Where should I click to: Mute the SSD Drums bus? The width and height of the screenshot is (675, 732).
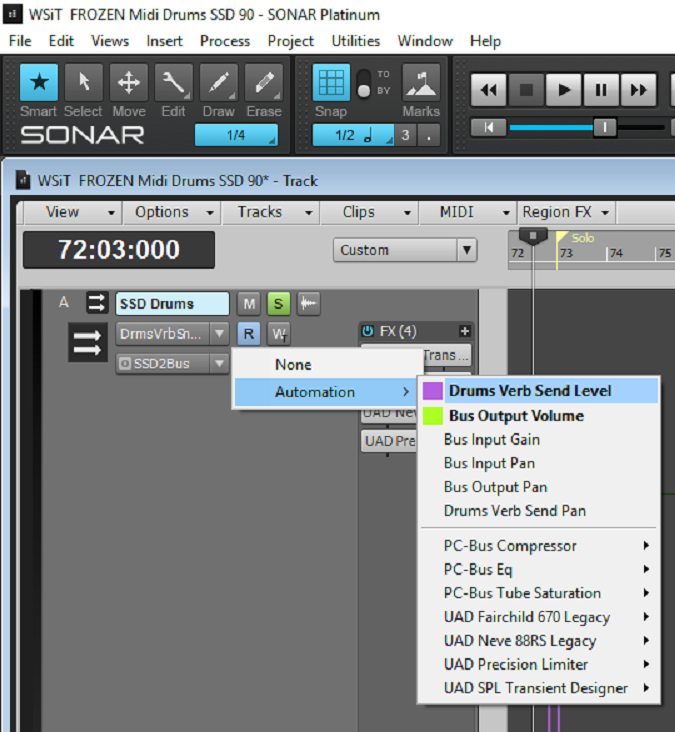(x=248, y=304)
